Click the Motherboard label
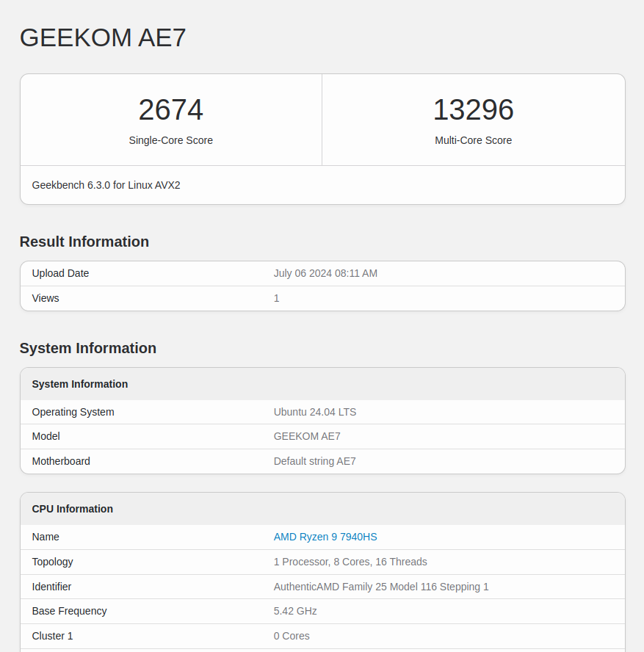The height and width of the screenshot is (652, 644). tap(61, 461)
